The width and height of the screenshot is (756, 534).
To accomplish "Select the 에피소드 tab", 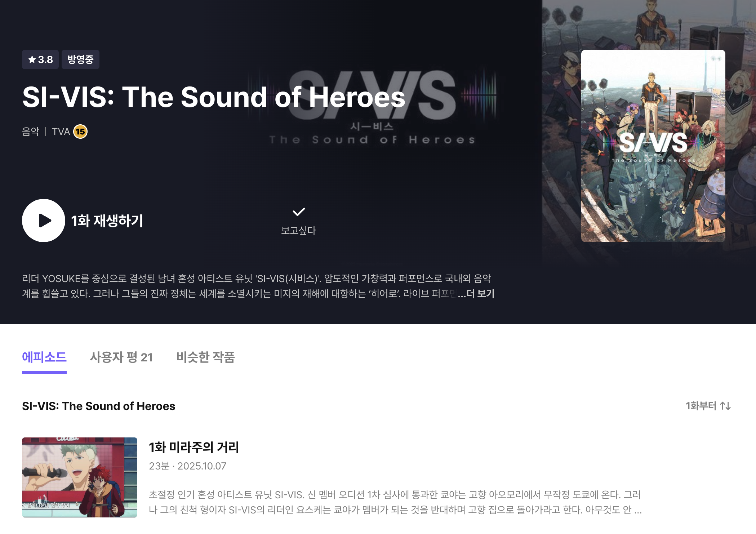I will tap(44, 357).
